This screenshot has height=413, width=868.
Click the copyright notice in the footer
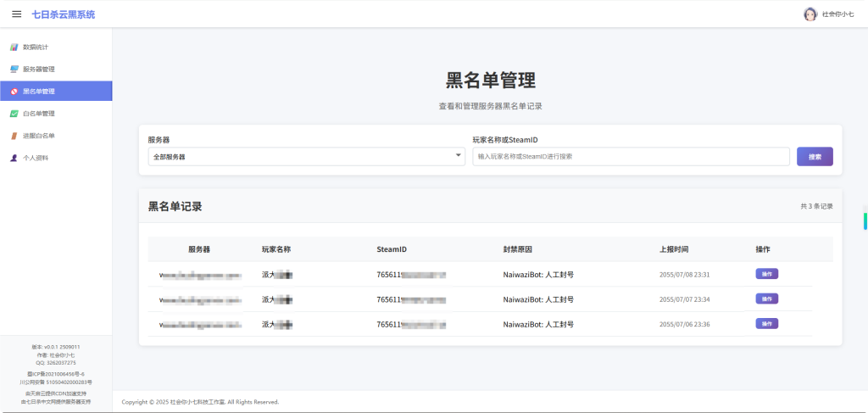pyautogui.click(x=200, y=402)
